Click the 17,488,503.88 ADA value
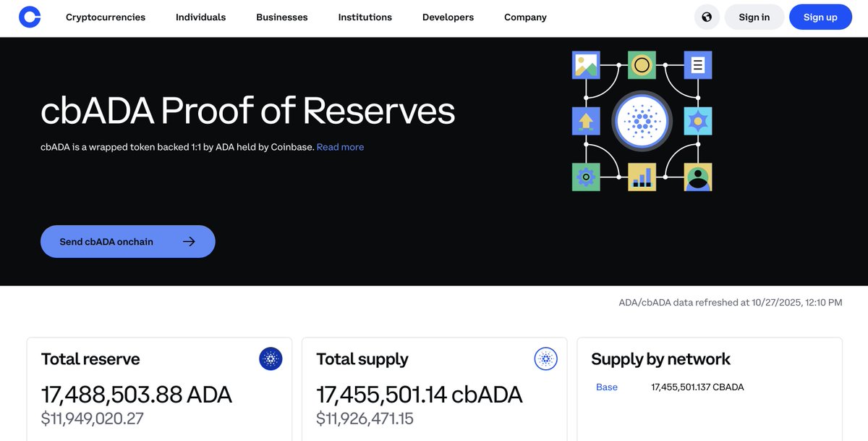The width and height of the screenshot is (868, 441). 137,395
